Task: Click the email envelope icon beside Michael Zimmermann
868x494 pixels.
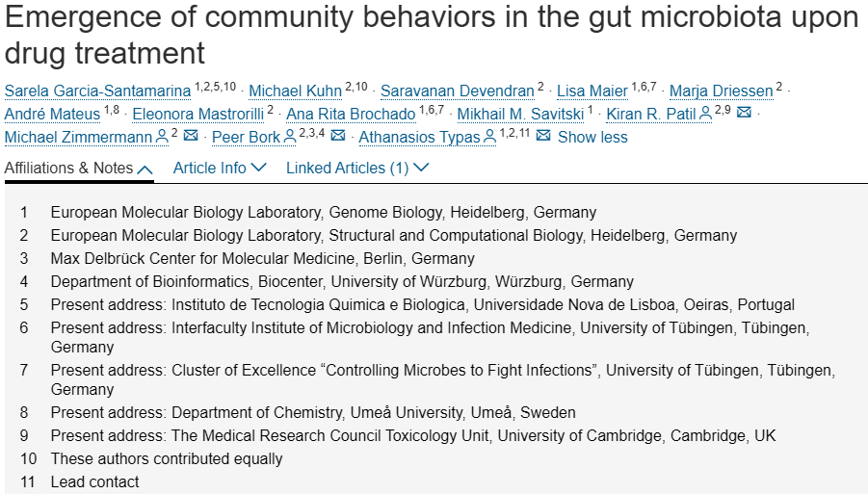Action: (x=191, y=136)
